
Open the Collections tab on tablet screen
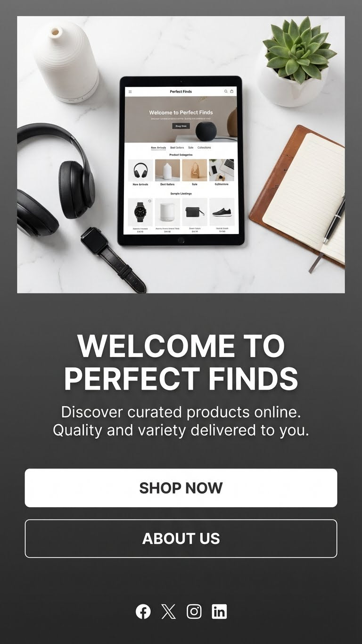pyautogui.click(x=204, y=148)
